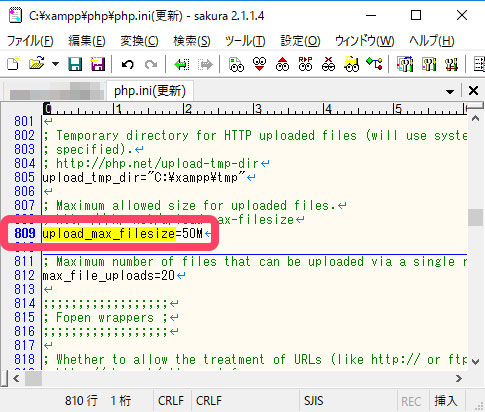Run outline analysis icon
The image size is (485, 412).
374,63
